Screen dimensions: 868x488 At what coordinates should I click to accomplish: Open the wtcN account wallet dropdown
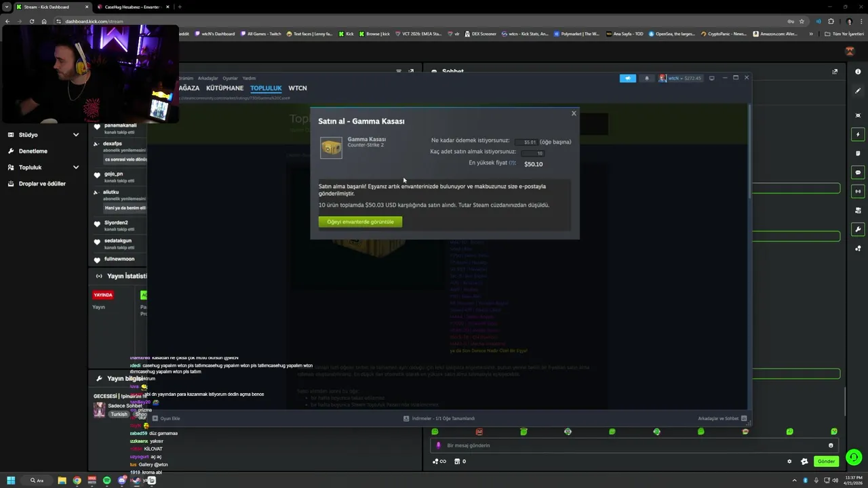[680, 78]
